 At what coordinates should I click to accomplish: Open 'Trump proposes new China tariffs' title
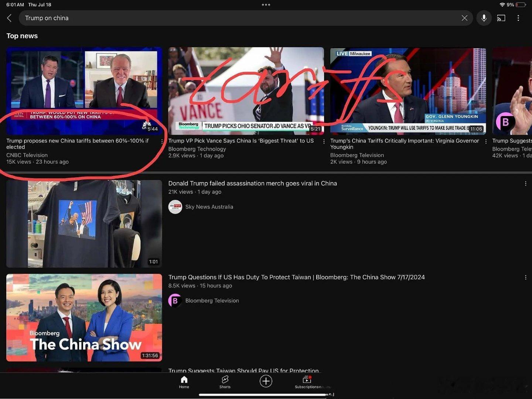tap(78, 144)
